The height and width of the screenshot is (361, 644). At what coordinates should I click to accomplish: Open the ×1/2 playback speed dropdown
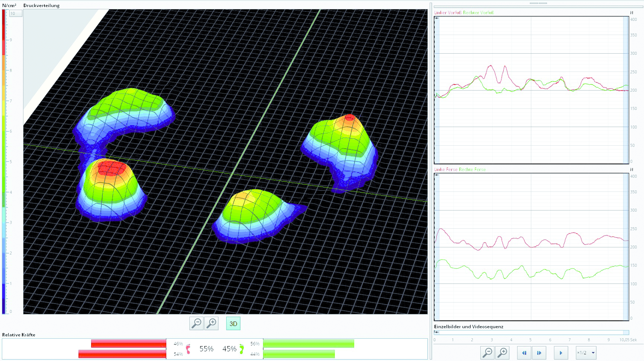[x=586, y=352]
